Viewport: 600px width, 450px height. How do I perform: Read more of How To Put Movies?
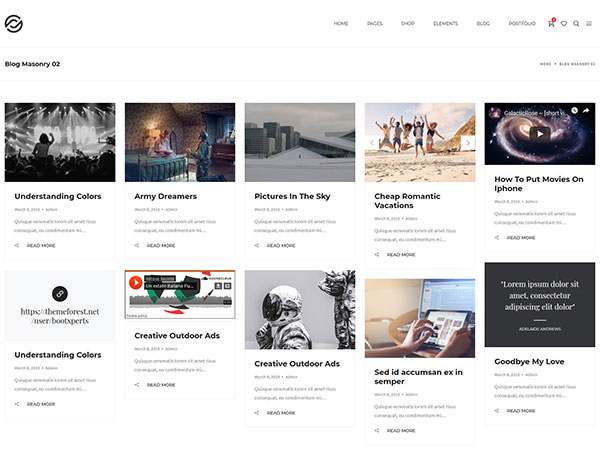[x=521, y=238]
